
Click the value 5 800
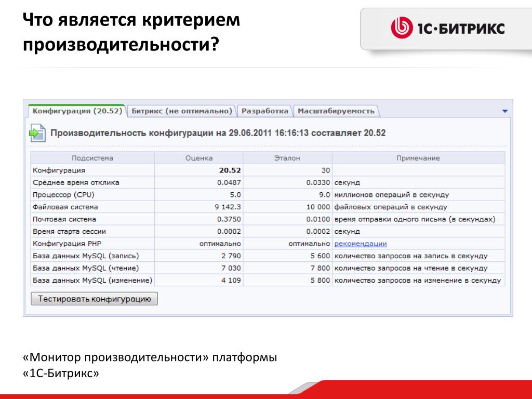tap(320, 280)
